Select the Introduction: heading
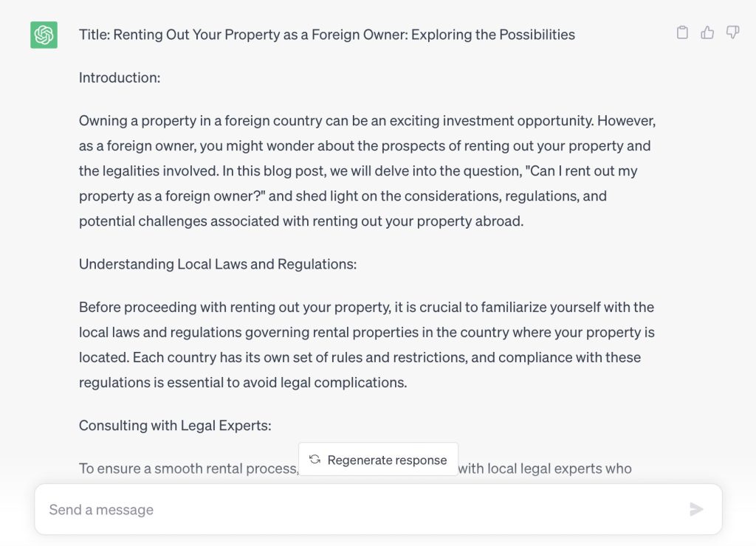Viewport: 756px width, 546px height. (120, 77)
